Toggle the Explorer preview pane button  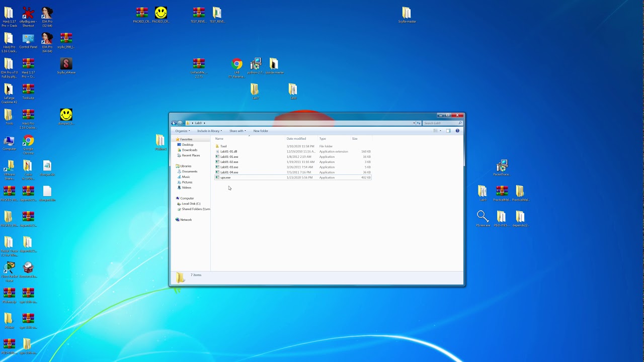448,131
